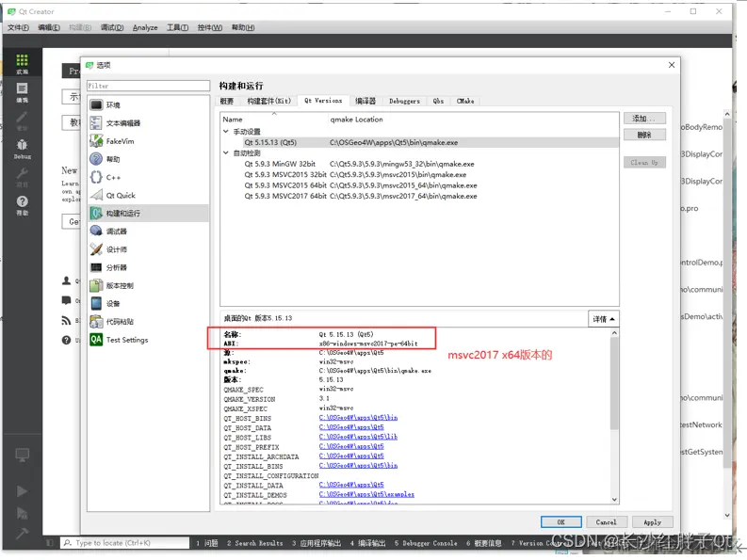
Task: Open the 编辑(E) Edit menu
Action: (x=49, y=27)
